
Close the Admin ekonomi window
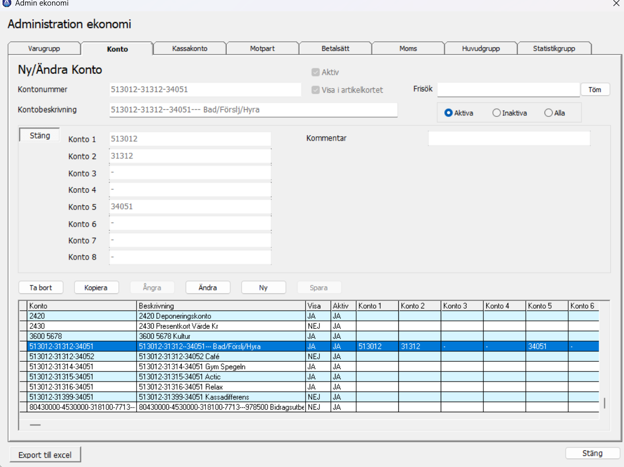[x=616, y=4]
